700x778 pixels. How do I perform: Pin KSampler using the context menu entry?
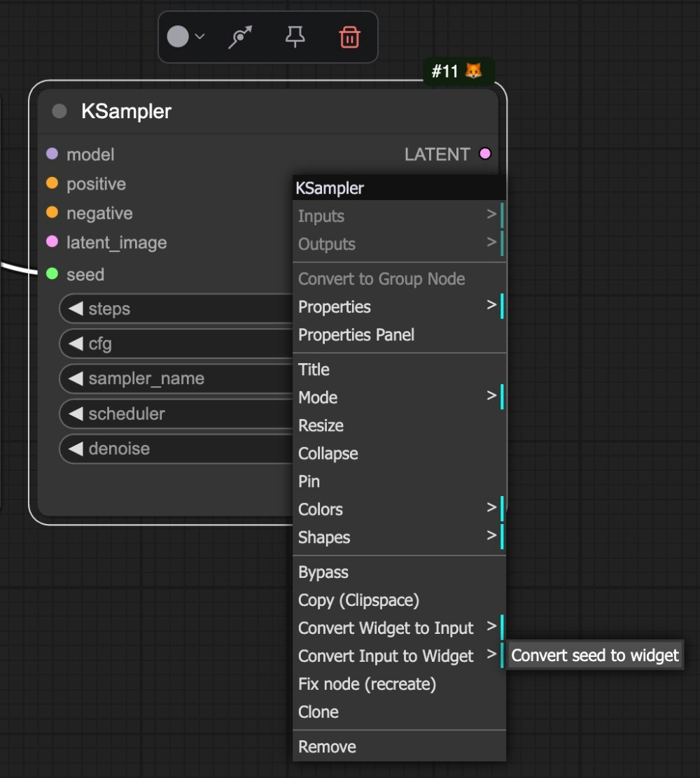coord(309,481)
